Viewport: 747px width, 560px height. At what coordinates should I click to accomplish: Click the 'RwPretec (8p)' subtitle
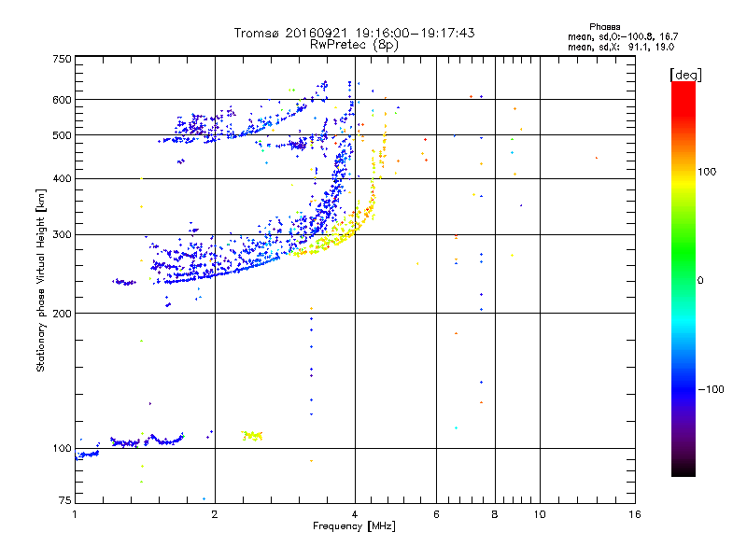354,45
